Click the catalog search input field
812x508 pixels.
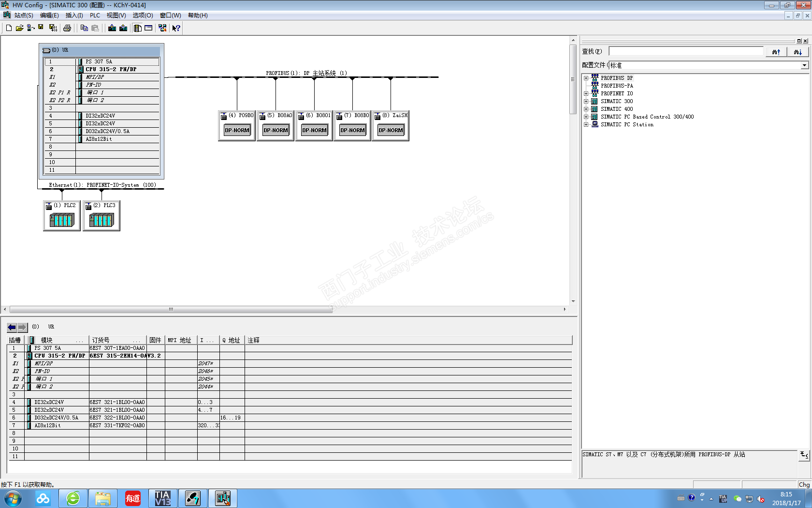tap(686, 51)
